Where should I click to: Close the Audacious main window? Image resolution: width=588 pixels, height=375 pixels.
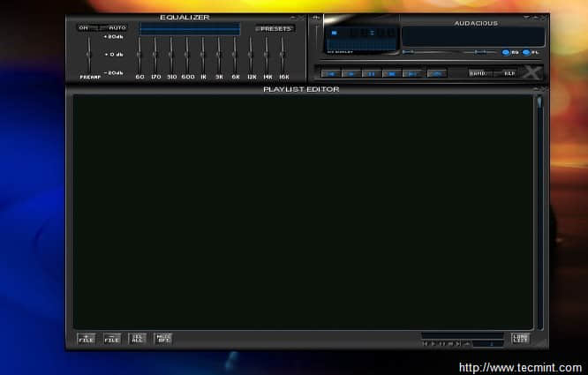coord(544,18)
